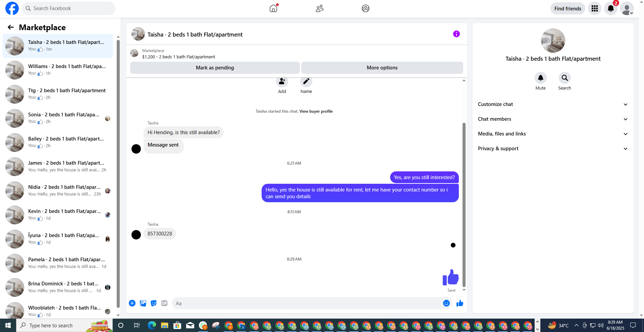
Task: Follow the View buyer profile link
Action: click(x=316, y=111)
